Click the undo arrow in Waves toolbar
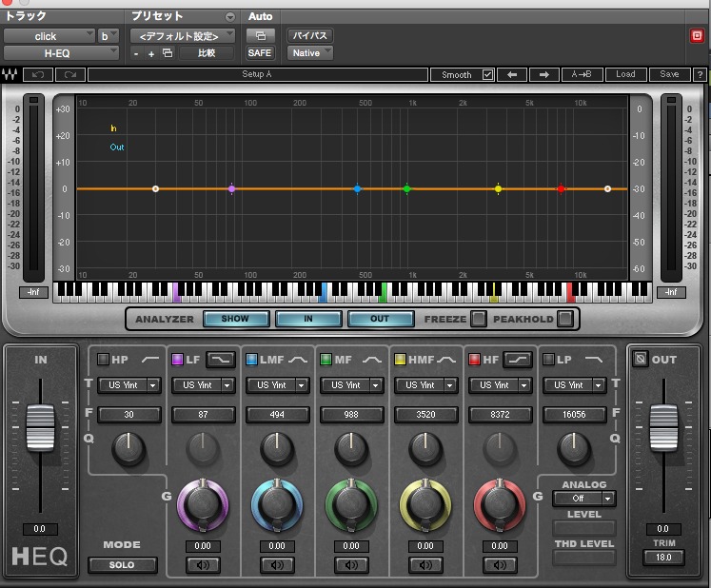Image resolution: width=711 pixels, height=588 pixels. click(39, 74)
